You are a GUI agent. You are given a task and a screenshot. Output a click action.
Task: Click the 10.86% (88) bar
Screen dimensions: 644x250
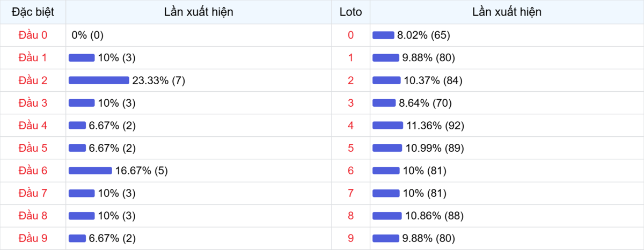387,216
